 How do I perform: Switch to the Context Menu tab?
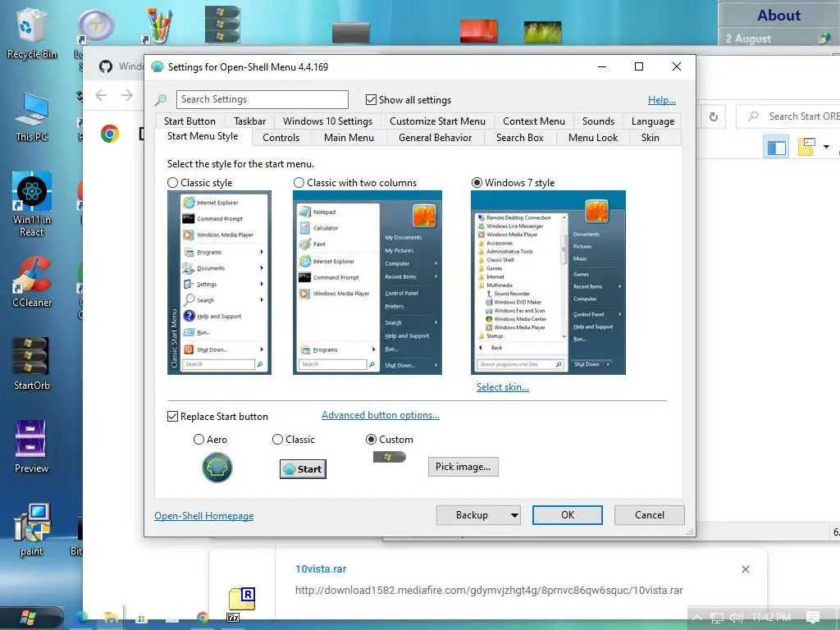tap(533, 121)
